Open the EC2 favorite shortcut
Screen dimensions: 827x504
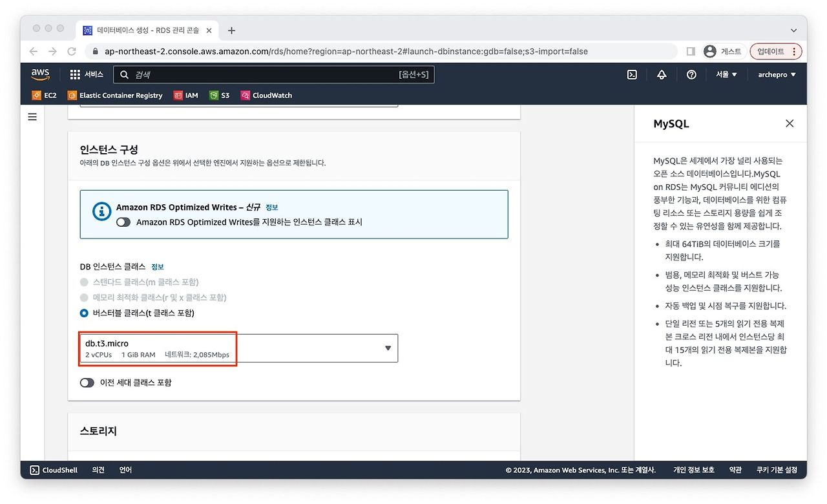(44, 96)
